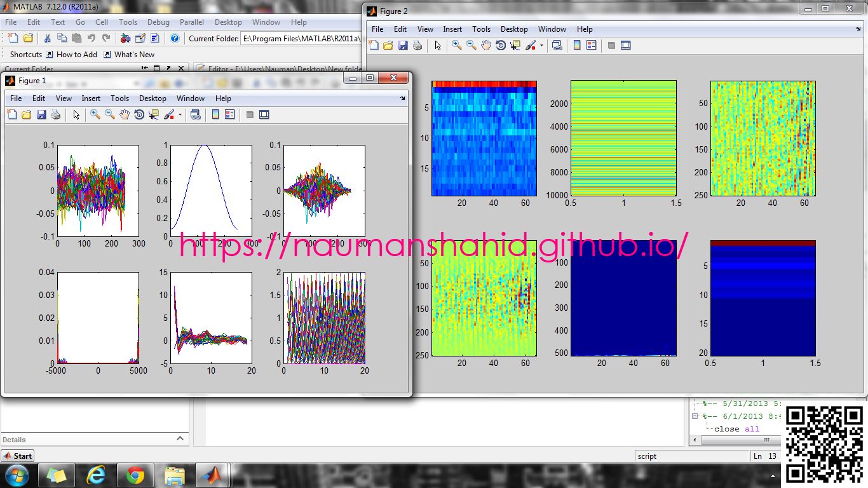Click the Link Plot icon in Figure 1
The height and width of the screenshot is (488, 868).
[196, 114]
